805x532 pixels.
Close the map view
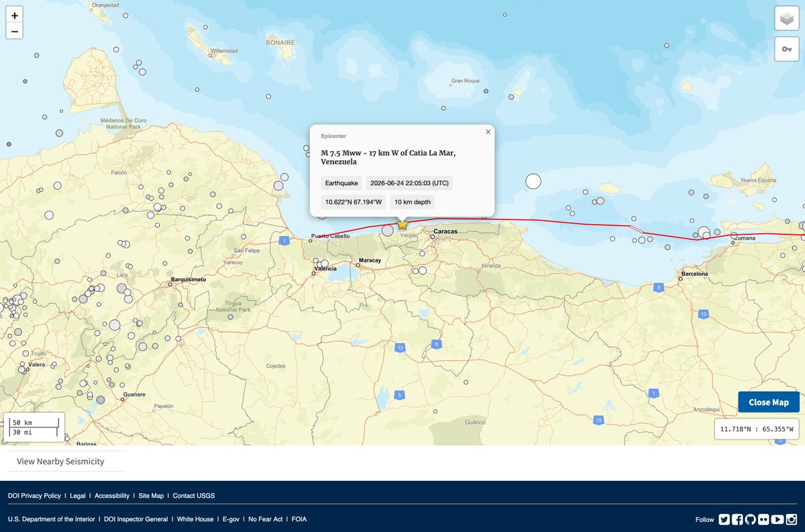[x=769, y=402]
